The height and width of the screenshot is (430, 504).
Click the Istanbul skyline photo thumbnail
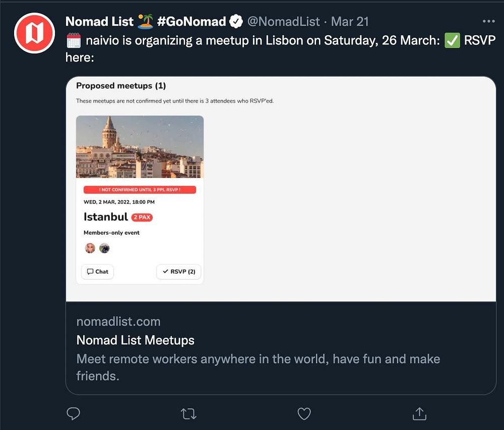click(x=140, y=147)
